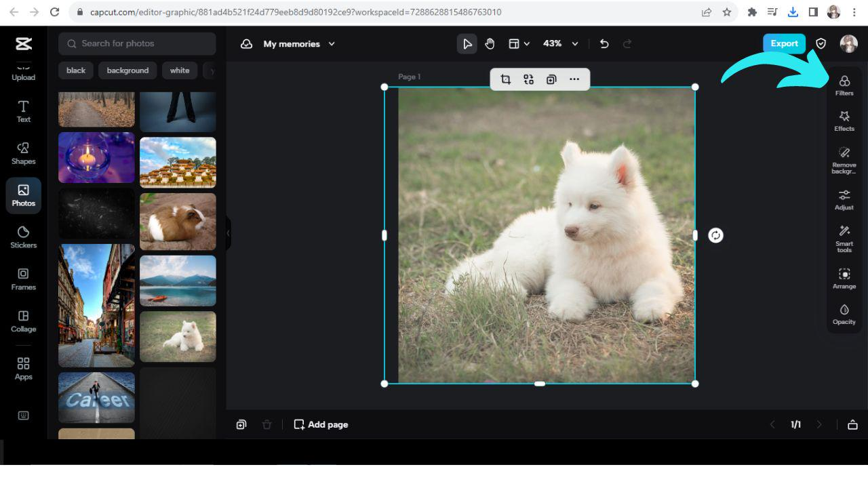Undo the last action
The height and width of the screenshot is (488, 868).
tap(604, 43)
